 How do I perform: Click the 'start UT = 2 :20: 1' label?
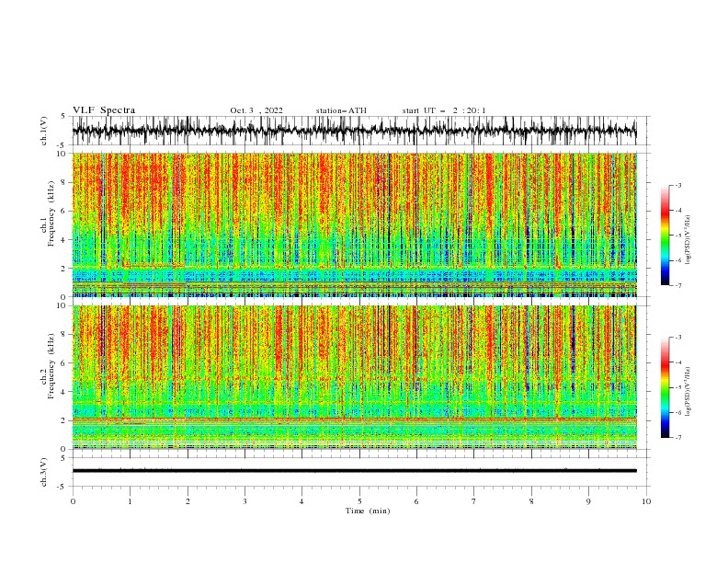click(x=444, y=110)
